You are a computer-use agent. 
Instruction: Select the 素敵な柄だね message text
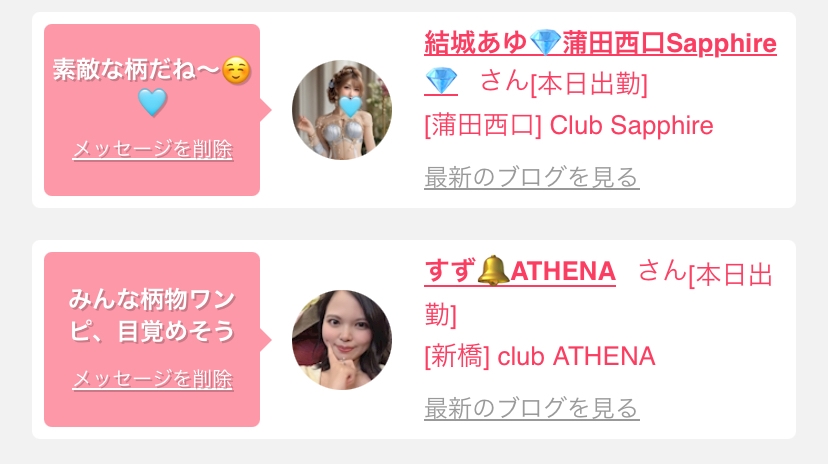pos(137,70)
